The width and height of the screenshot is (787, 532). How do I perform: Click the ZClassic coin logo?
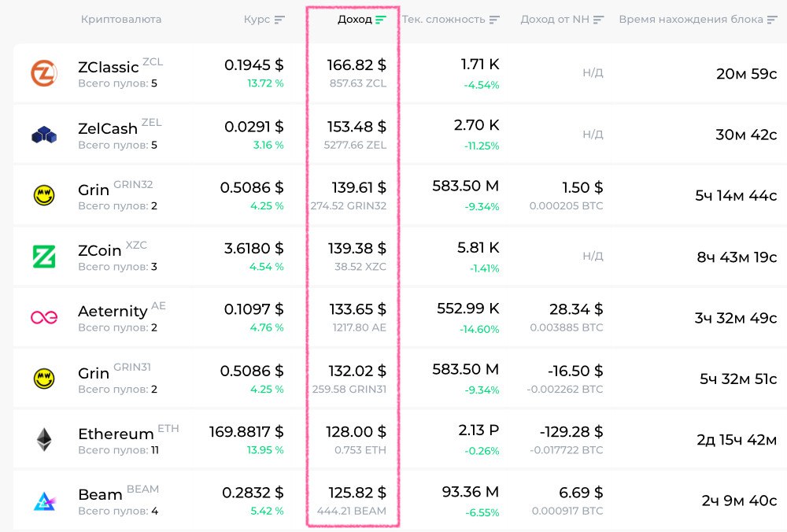tap(44, 73)
